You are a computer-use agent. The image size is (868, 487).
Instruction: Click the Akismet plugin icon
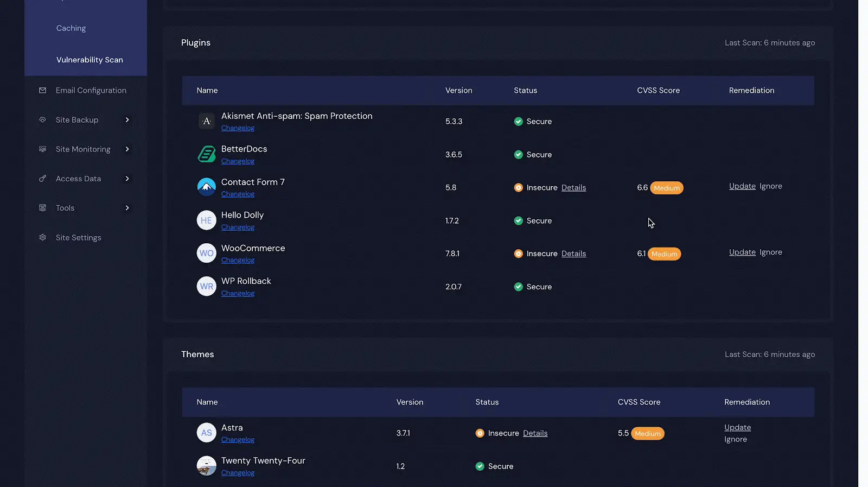click(x=206, y=121)
